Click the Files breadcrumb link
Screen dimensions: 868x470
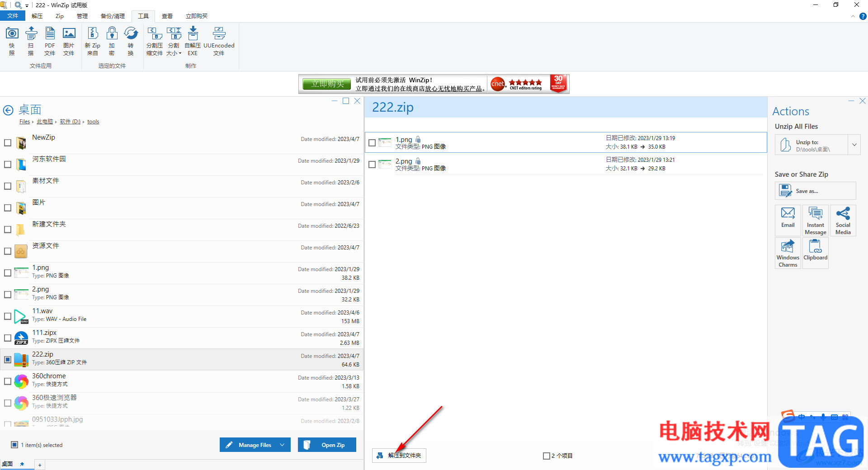[x=24, y=122]
